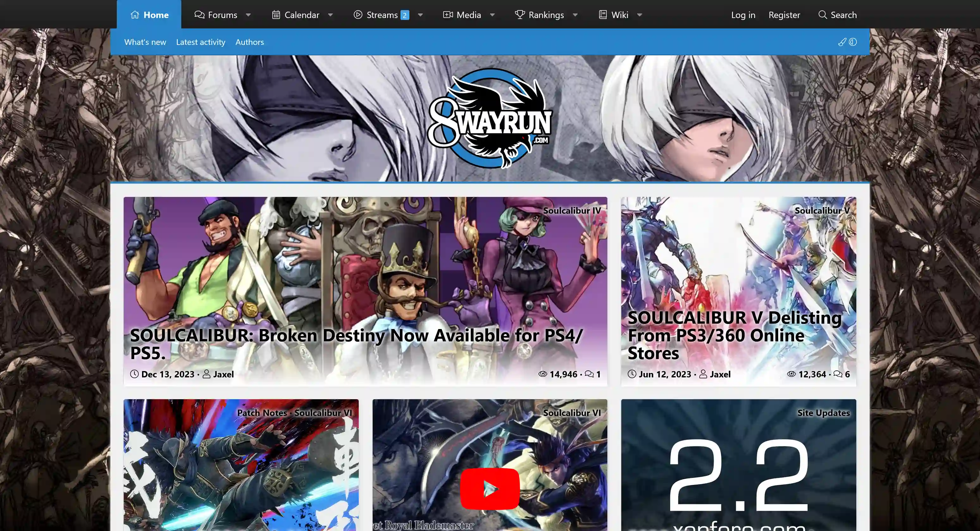Image resolution: width=980 pixels, height=531 pixels.
Task: Open author Jaxel on Broken Destiny article
Action: click(223, 374)
